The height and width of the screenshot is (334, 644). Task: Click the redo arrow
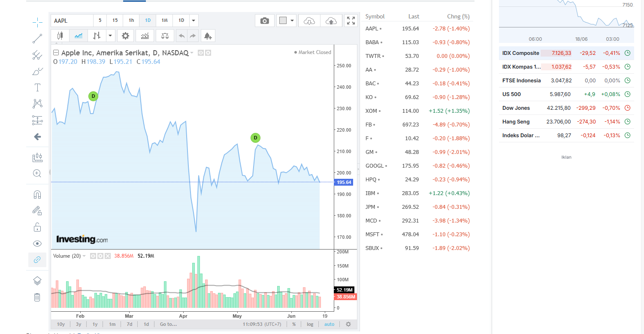tap(193, 36)
